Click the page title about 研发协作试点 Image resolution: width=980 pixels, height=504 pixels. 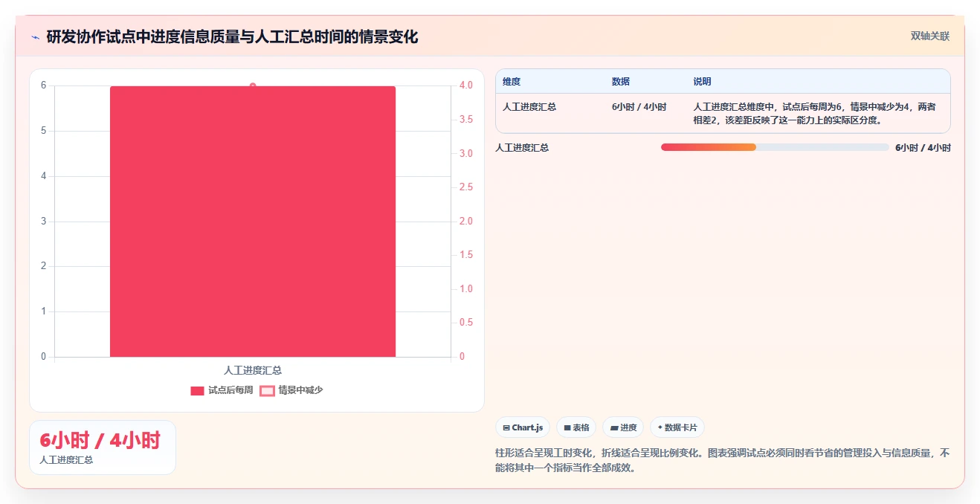coord(232,36)
